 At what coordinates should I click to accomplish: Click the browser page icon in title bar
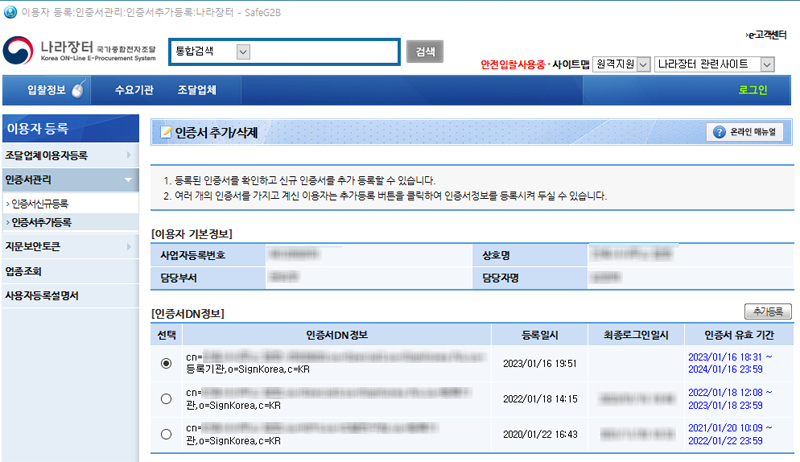click(10, 12)
